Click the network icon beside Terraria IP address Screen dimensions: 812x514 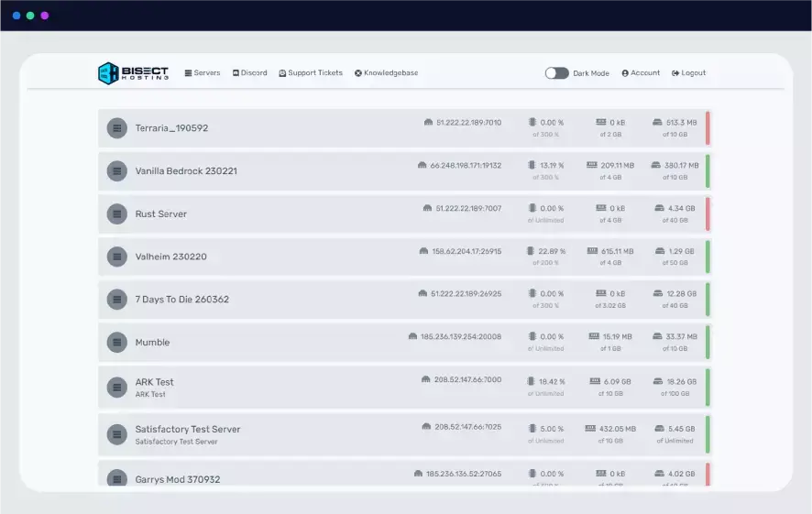(x=428, y=123)
